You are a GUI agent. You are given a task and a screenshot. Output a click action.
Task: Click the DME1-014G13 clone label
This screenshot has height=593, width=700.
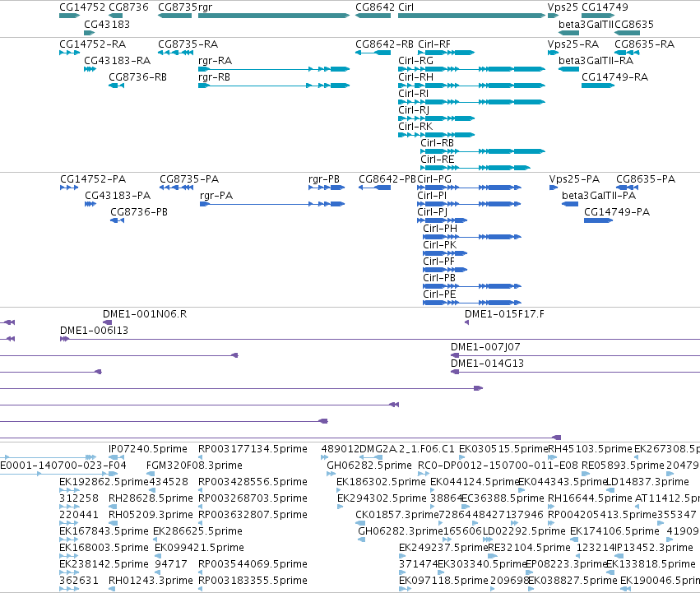pyautogui.click(x=488, y=364)
